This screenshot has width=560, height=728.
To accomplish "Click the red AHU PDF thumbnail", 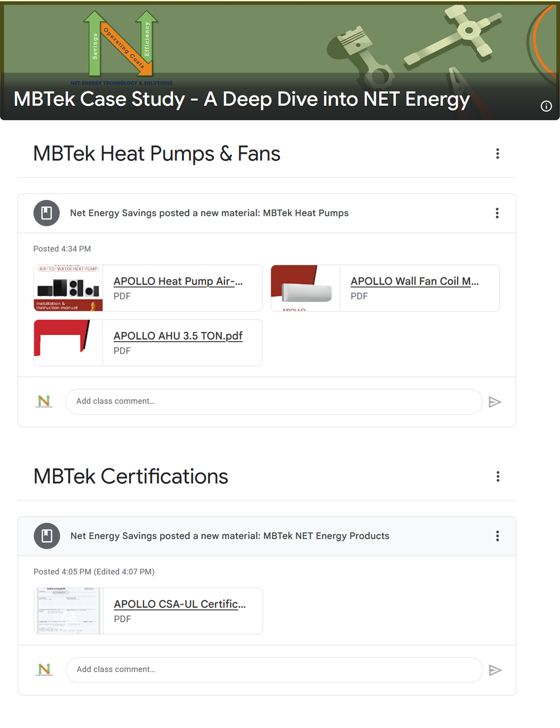I will coord(68,343).
